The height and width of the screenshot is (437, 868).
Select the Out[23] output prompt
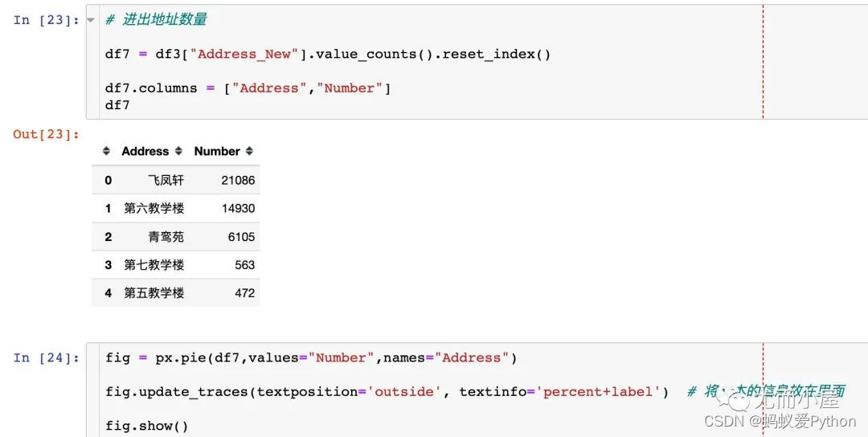click(x=47, y=134)
